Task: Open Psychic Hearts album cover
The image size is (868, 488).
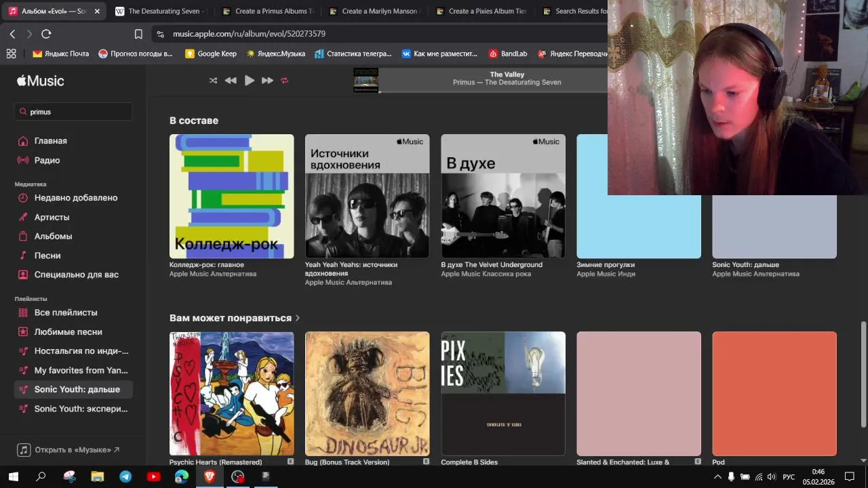Action: pyautogui.click(x=232, y=394)
